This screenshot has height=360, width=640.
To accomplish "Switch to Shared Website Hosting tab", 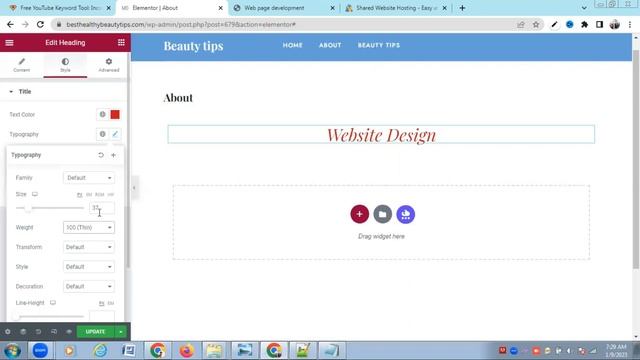I will tap(395, 8).
